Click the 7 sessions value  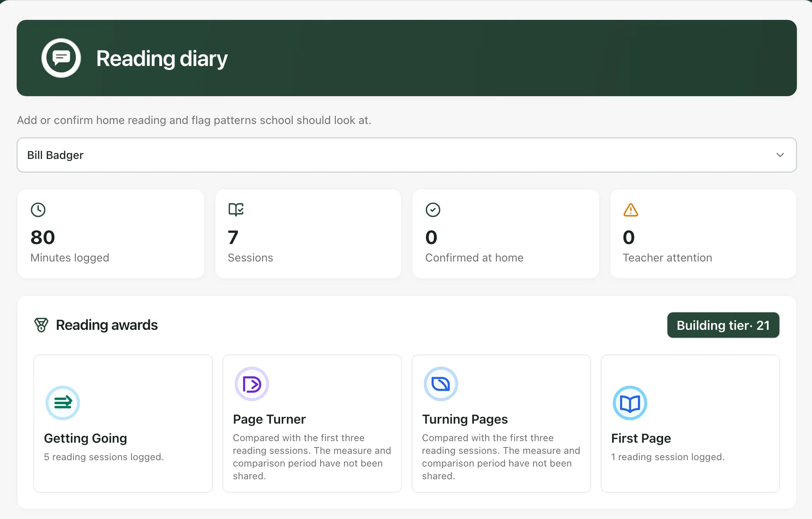[233, 237]
